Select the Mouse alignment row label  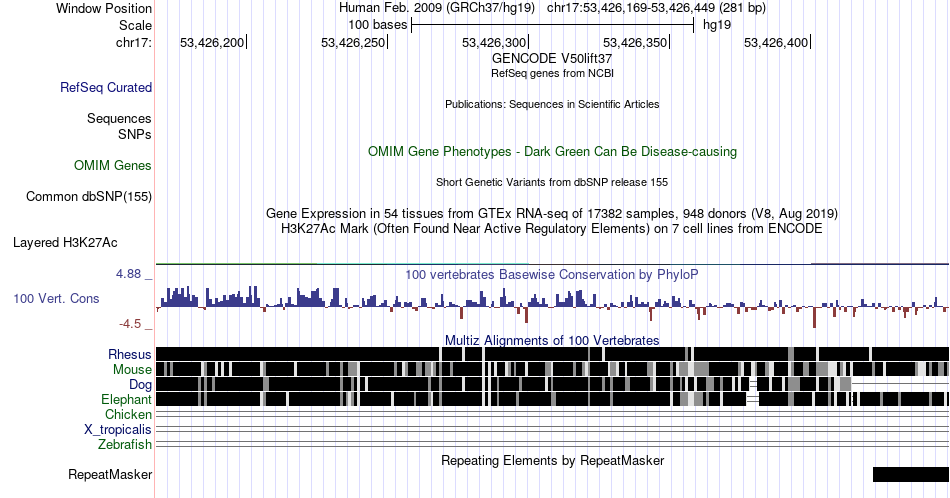tap(132, 370)
